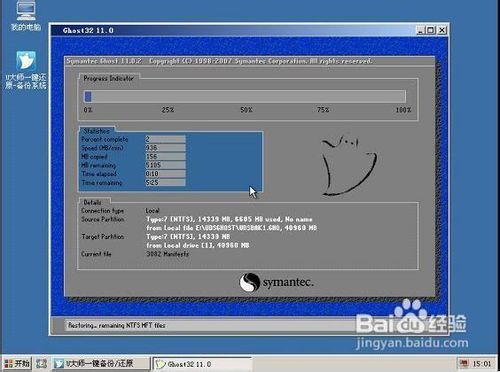Image resolution: width=500 pixels, height=372 pixels.
Task: Select the Speed (MB/min) value field
Action: pos(165,148)
